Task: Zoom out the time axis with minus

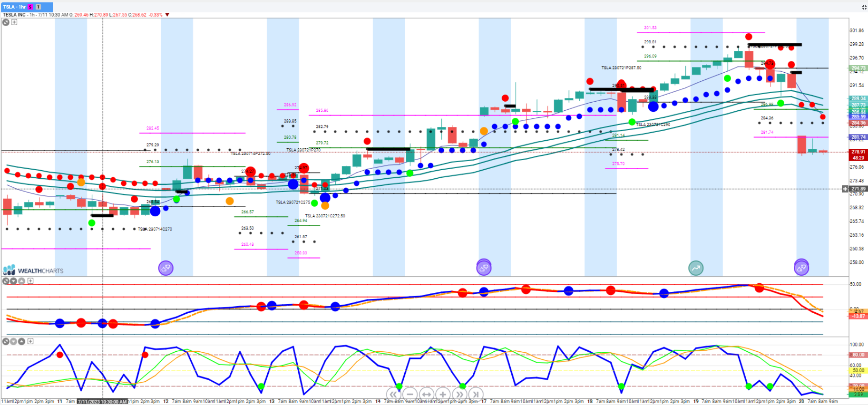Action: (410, 394)
